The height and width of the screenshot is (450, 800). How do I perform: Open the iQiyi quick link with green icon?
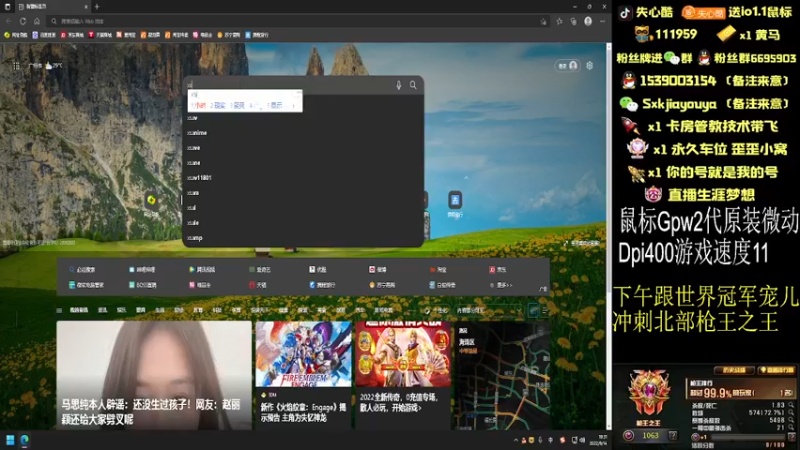(x=260, y=269)
